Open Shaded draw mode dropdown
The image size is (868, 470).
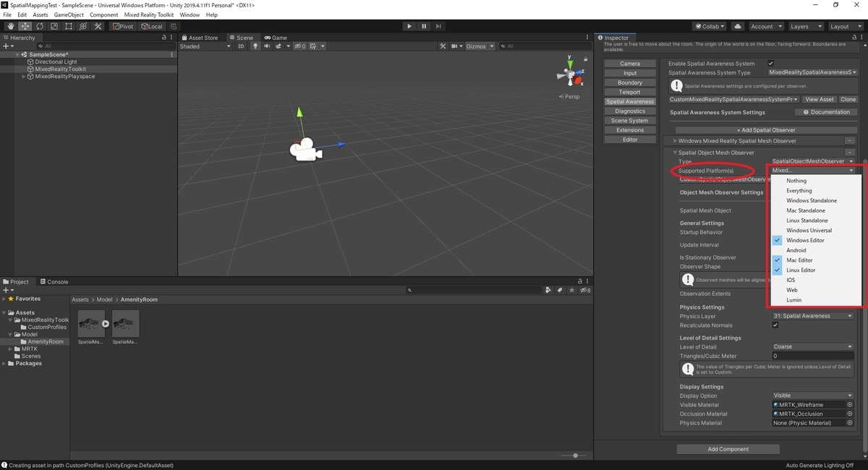click(x=205, y=46)
